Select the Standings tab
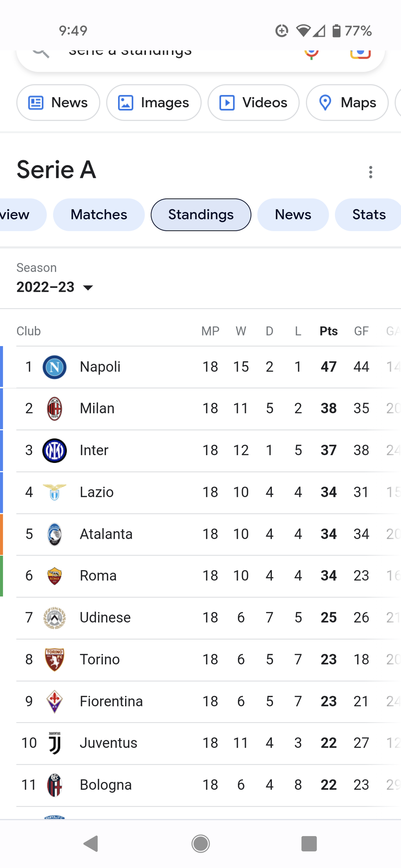 tap(201, 215)
